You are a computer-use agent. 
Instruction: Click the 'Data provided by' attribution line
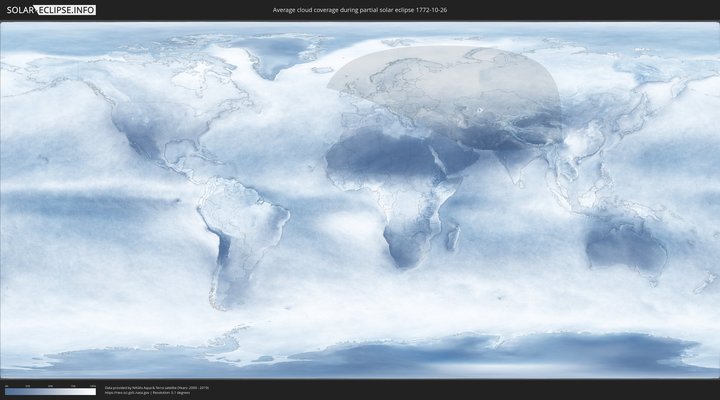(x=157, y=388)
